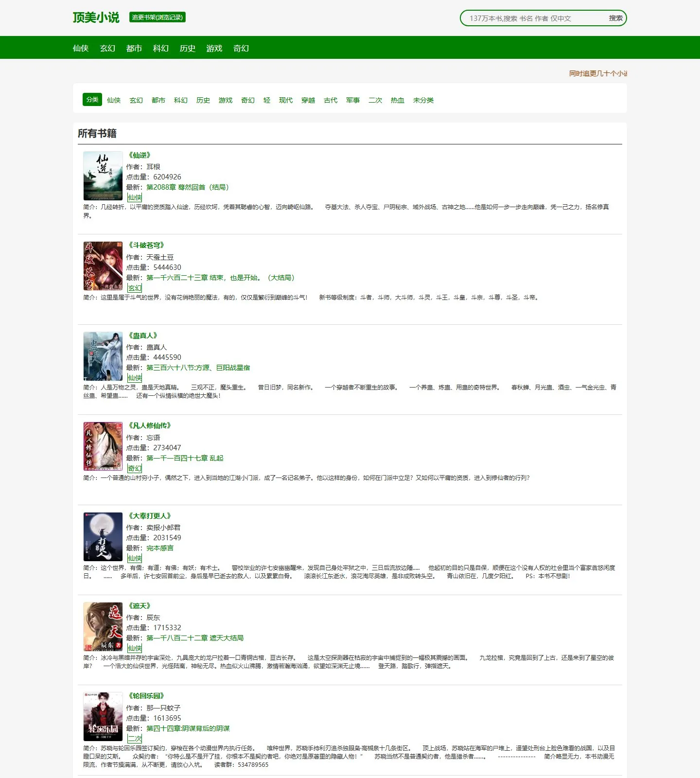This screenshot has height=778, width=700.
Task: Open 游戏 in green navigation bar
Action: pos(214,48)
